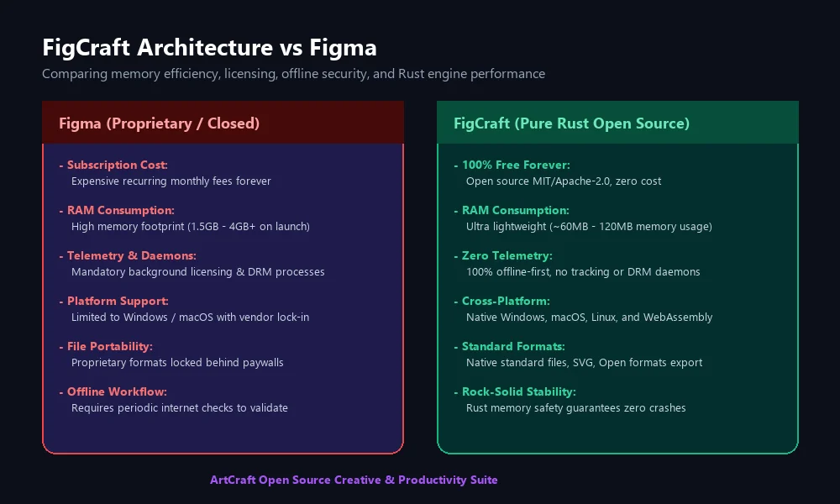
Task: Click the title 'FigCraft Architecture vs Figma'
Action: [209, 48]
